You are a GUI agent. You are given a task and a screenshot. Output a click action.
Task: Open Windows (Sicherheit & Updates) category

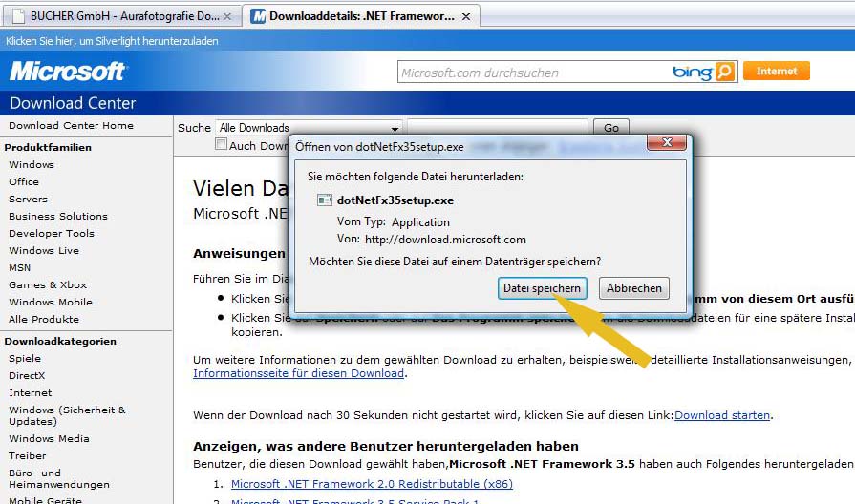tap(67, 415)
